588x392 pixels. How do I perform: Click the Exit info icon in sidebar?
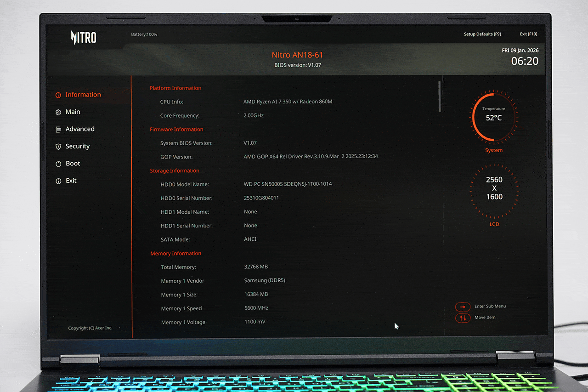click(x=58, y=181)
